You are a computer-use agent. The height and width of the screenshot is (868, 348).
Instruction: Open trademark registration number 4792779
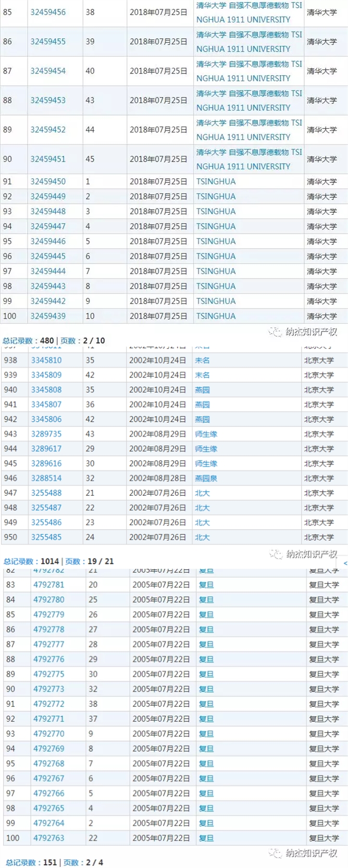pyautogui.click(x=49, y=615)
